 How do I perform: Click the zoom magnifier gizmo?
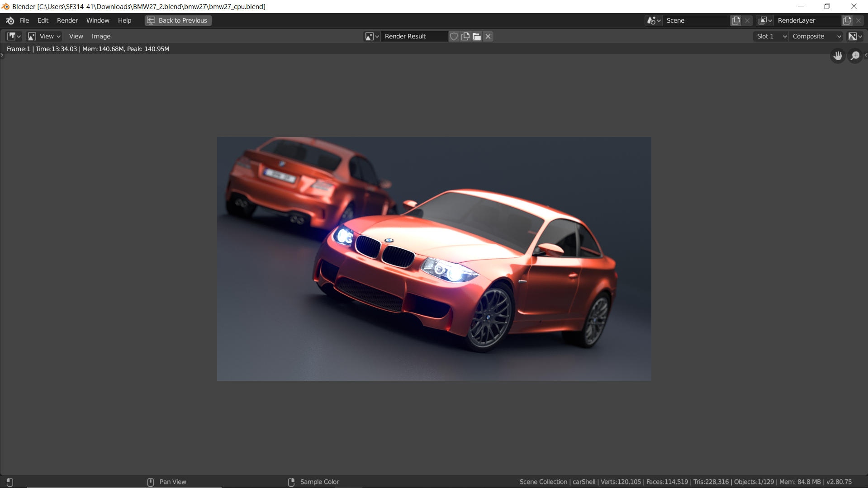point(855,56)
